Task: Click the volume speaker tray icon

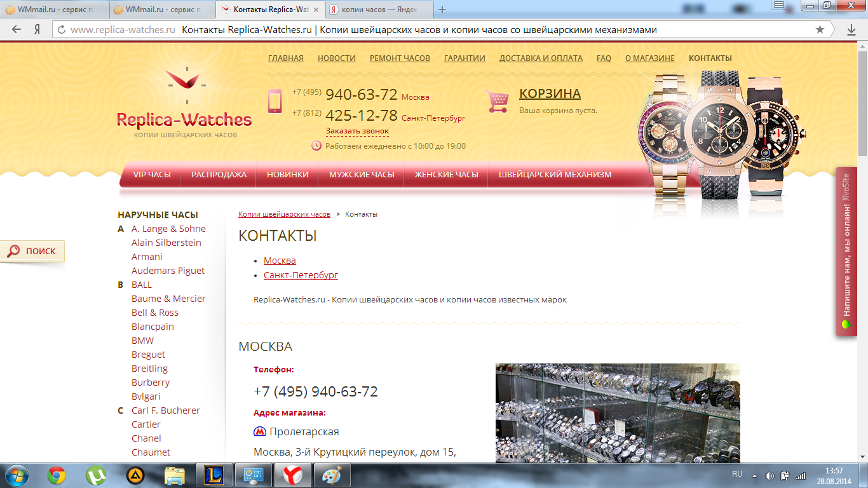Action: click(770, 475)
